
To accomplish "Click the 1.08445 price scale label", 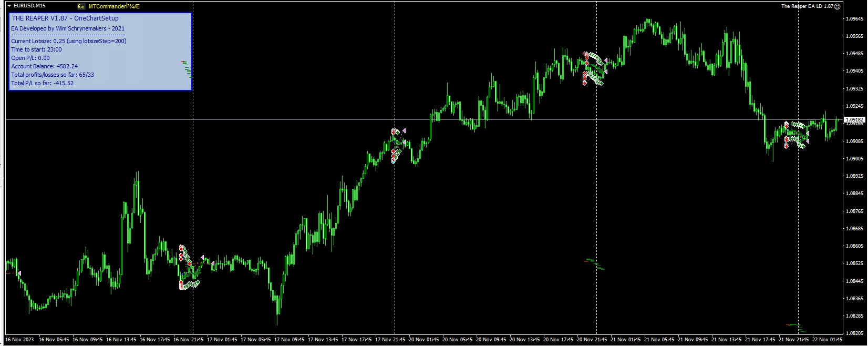I will [x=854, y=281].
